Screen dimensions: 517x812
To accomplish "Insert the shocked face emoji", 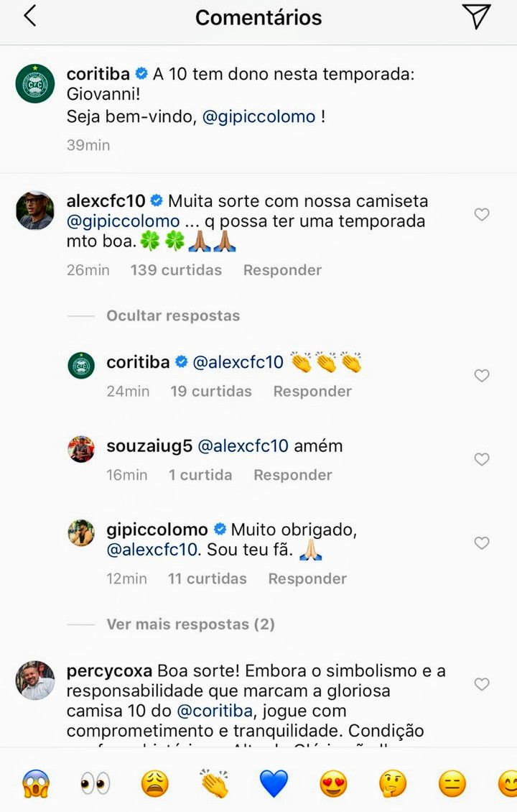I will [x=35, y=783].
